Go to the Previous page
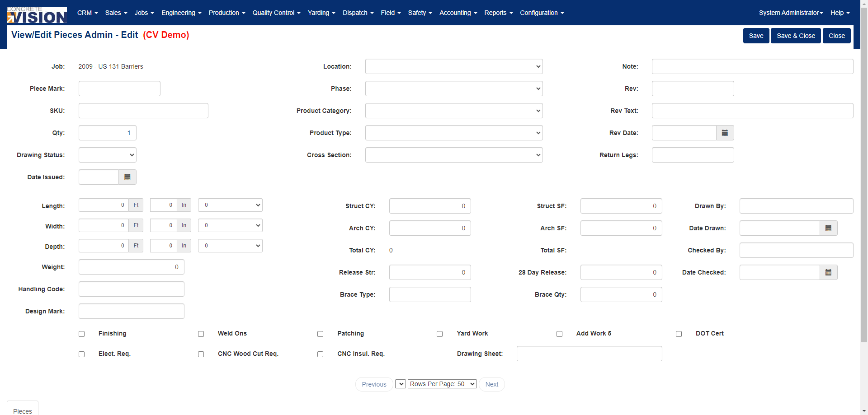Screen dimensions: 868x415 point(374,384)
